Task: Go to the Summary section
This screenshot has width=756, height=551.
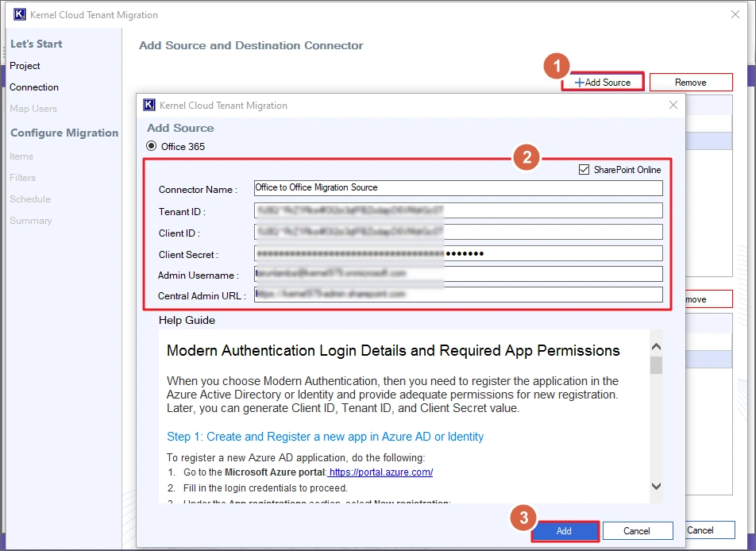Action: [x=31, y=221]
